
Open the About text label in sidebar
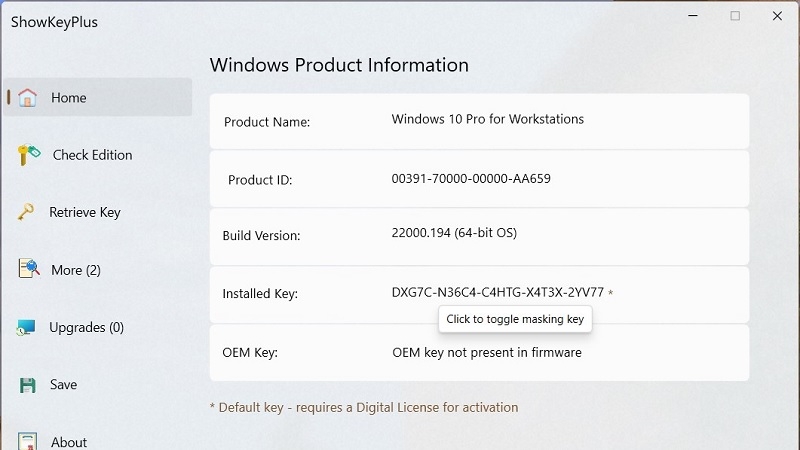pos(69,442)
